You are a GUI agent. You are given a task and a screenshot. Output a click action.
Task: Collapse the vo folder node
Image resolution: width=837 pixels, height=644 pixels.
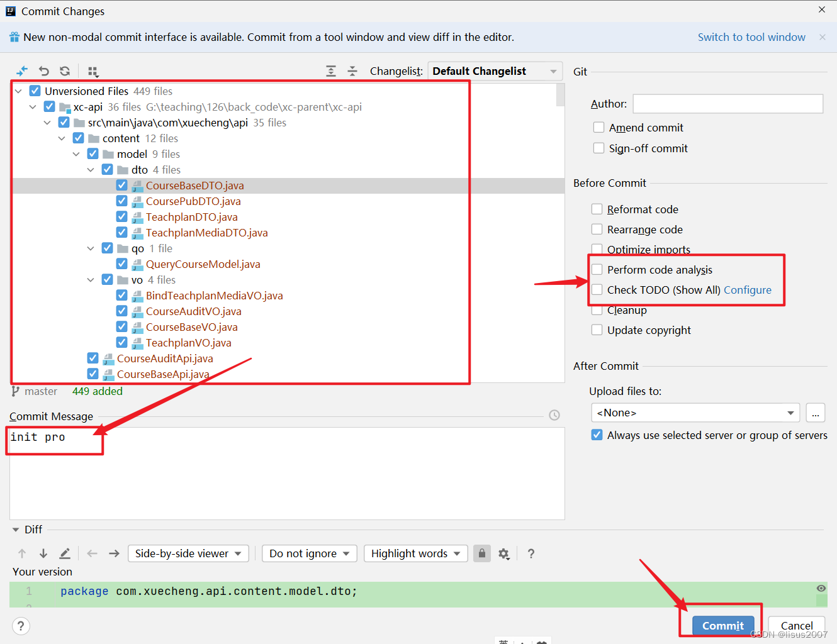click(91, 280)
